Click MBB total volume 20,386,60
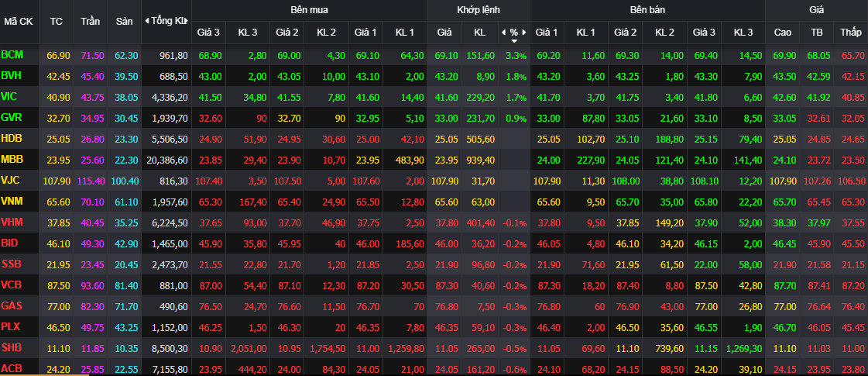 click(167, 160)
